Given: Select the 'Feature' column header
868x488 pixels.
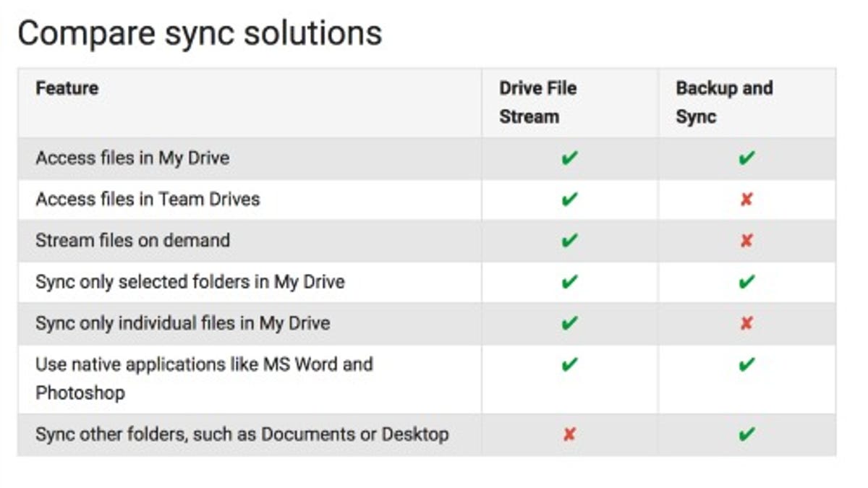Looking at the screenshot, I should pos(67,88).
